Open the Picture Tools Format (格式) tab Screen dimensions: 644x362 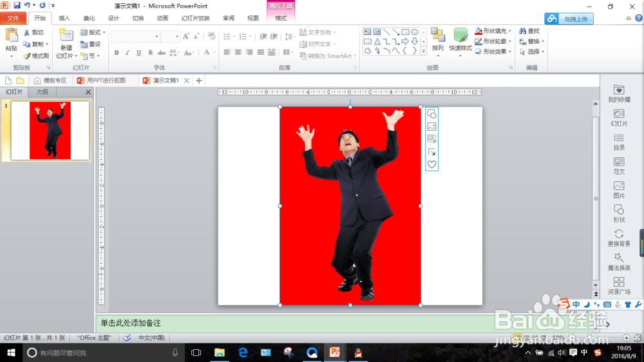pyautogui.click(x=281, y=18)
